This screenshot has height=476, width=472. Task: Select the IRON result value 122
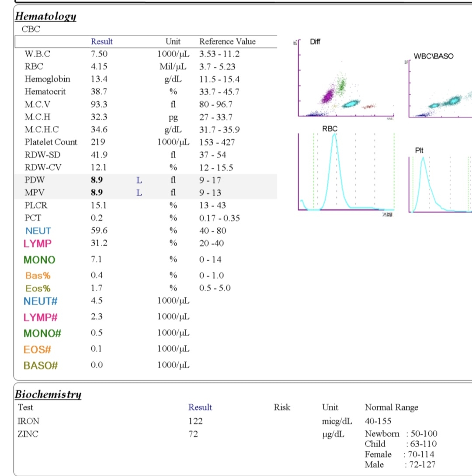[195, 421]
